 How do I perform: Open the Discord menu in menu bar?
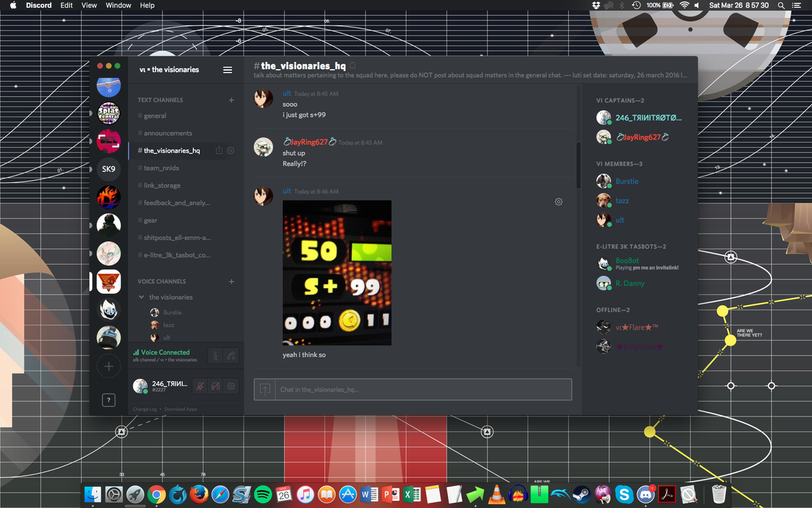(39, 5)
